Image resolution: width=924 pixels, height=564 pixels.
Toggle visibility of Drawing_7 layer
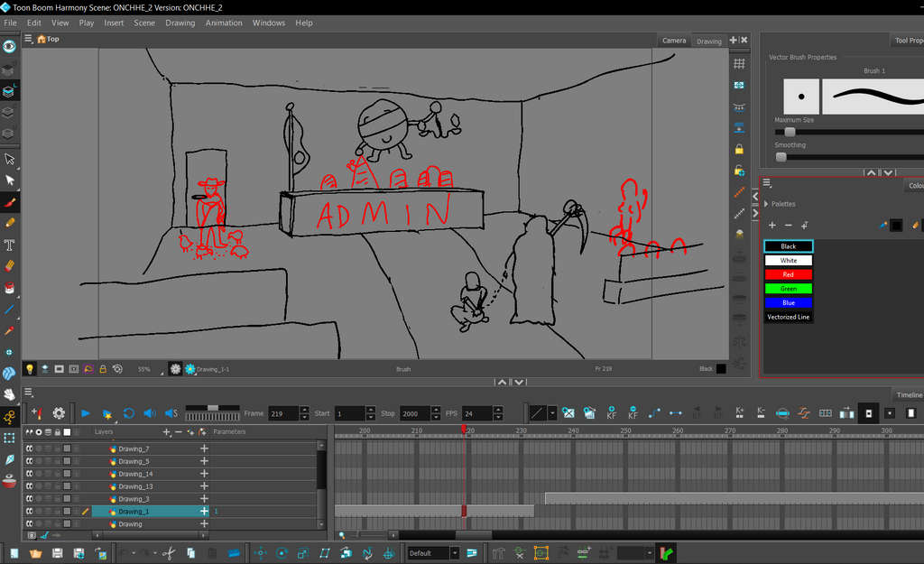(x=28, y=448)
